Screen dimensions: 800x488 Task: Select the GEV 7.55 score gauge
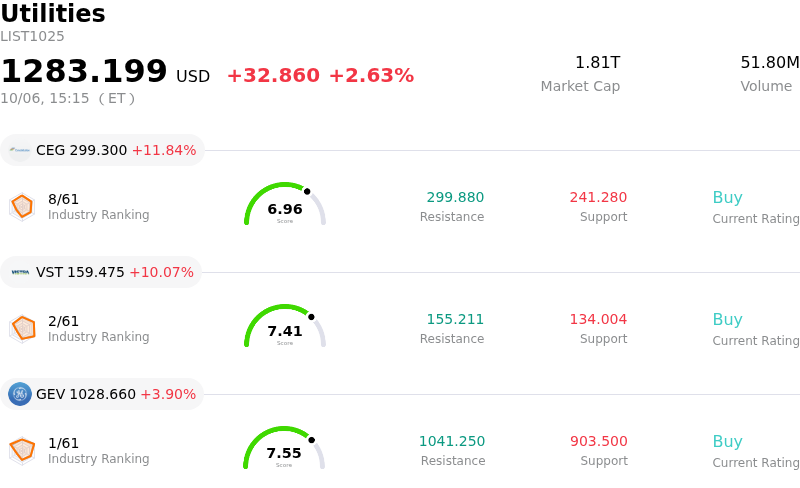[284, 448]
